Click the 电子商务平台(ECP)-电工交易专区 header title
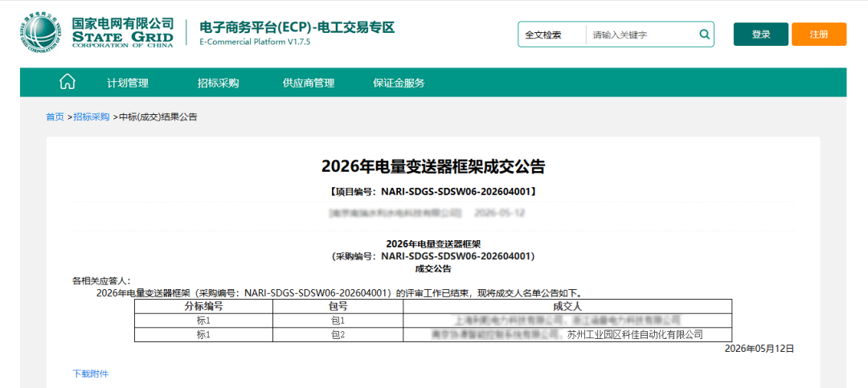The image size is (868, 388). [297, 27]
